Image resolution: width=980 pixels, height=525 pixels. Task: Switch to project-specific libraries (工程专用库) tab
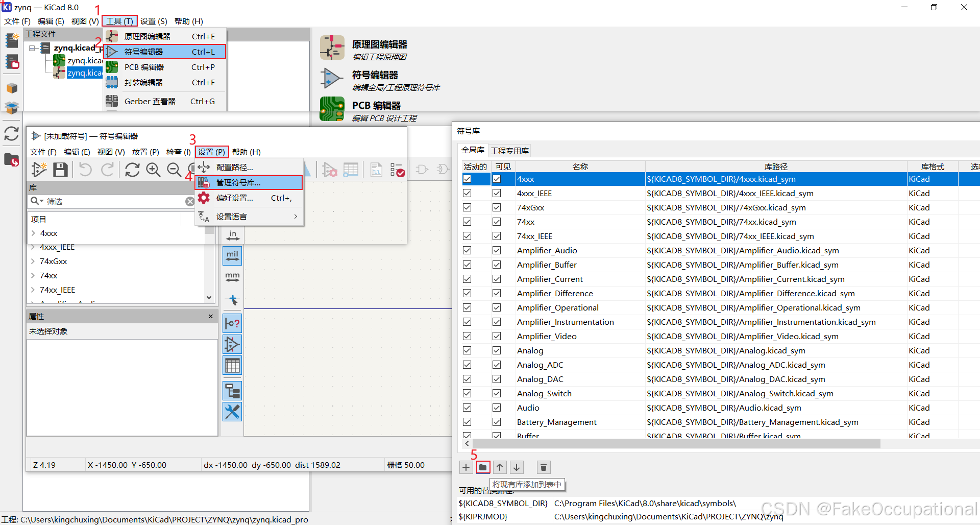coord(509,150)
